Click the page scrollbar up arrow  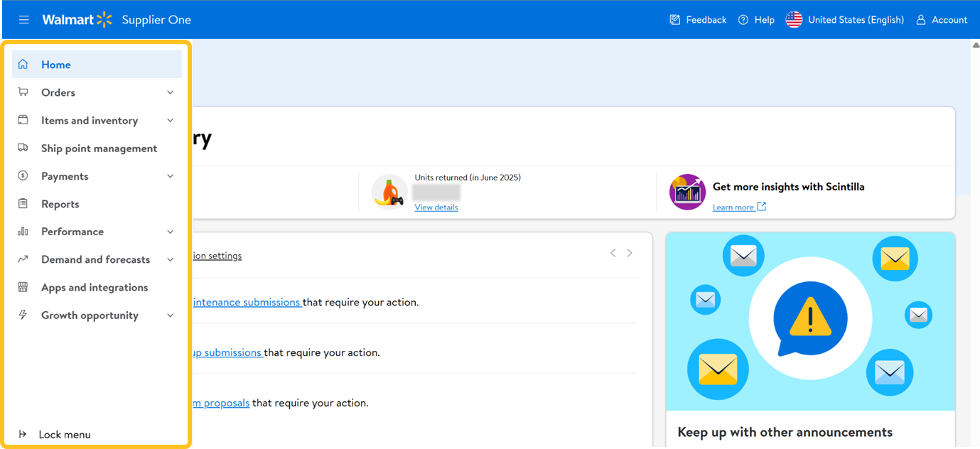click(x=975, y=45)
